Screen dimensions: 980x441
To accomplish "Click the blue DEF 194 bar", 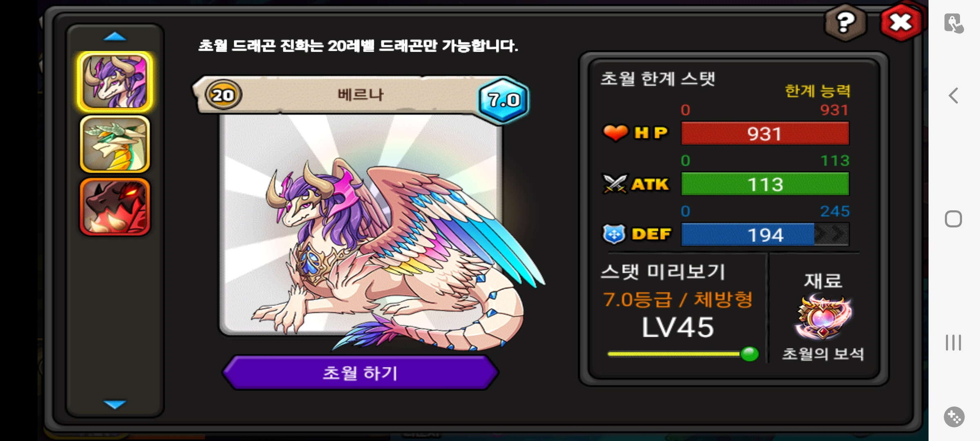I will point(765,234).
